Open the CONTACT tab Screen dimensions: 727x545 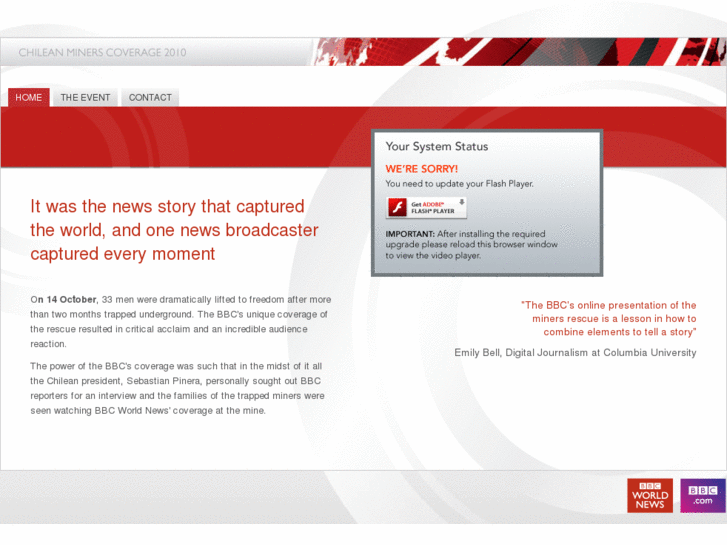[x=150, y=97]
